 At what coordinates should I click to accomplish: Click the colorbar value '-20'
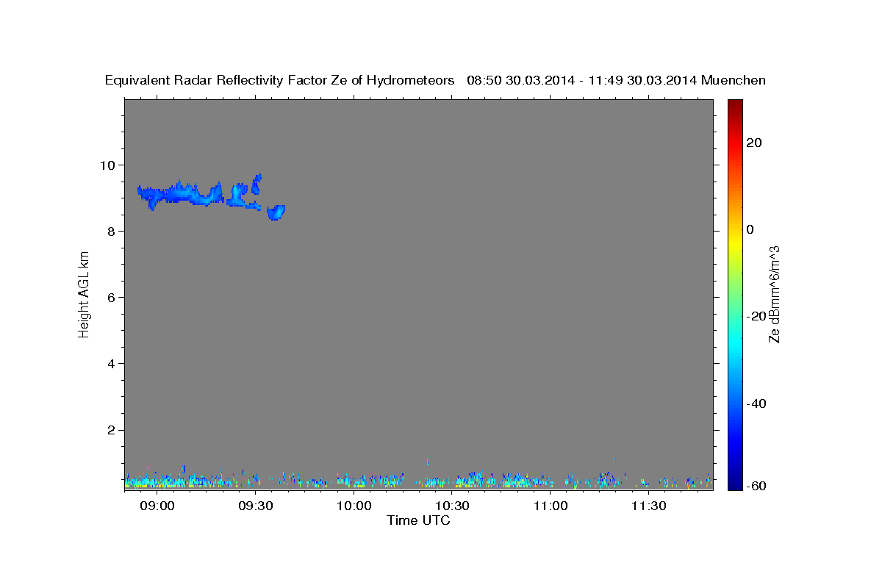click(x=756, y=316)
